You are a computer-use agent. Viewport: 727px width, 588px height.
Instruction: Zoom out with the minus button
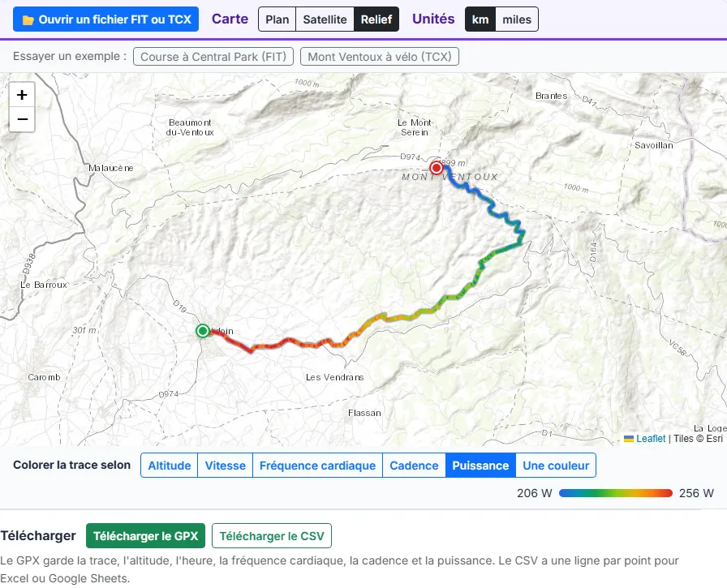coord(22,119)
